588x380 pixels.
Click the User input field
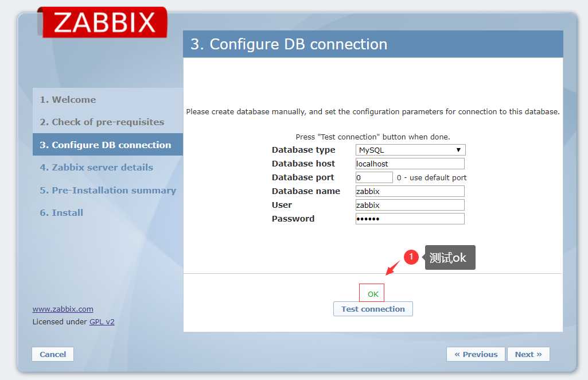tap(410, 205)
